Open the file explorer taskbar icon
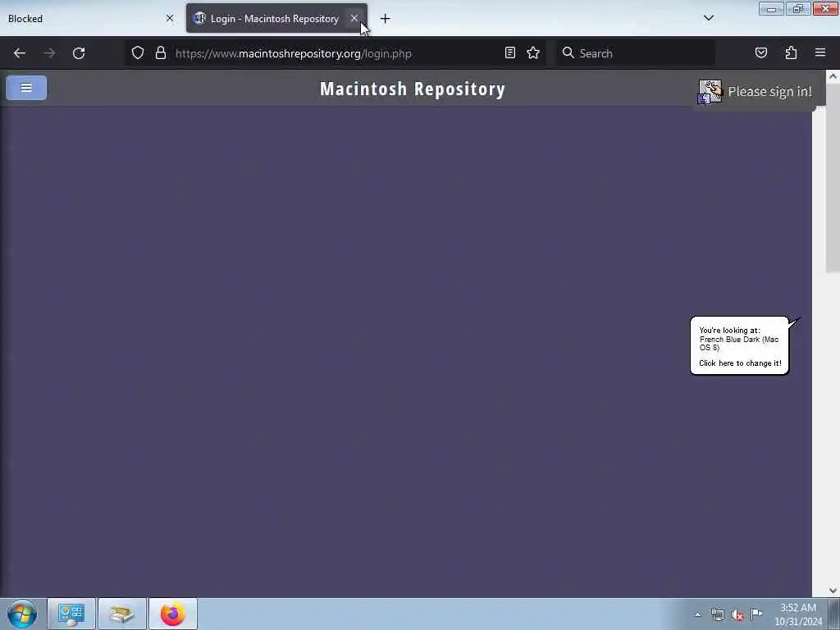The height and width of the screenshot is (630, 840). tap(121, 614)
